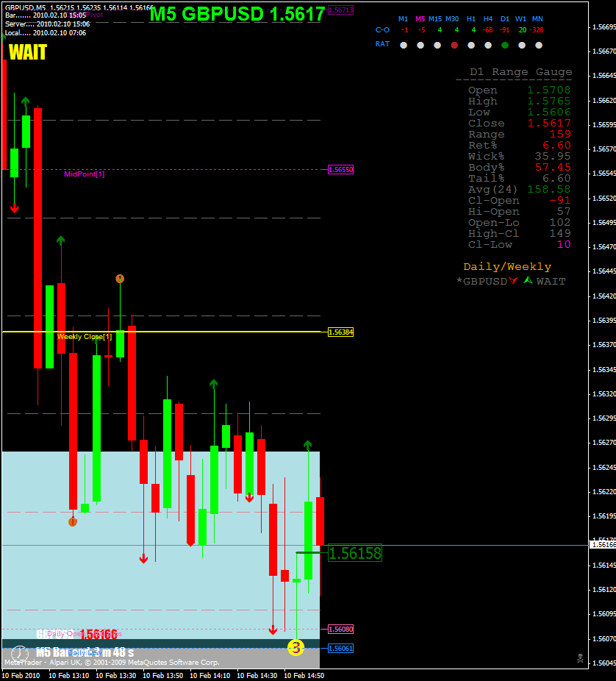Select the W1 timeframe label

[x=521, y=19]
